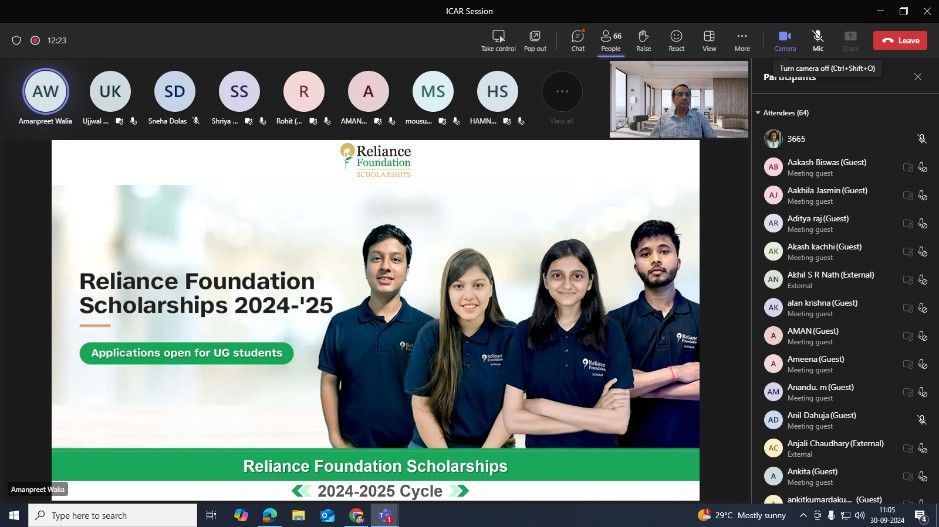This screenshot has width=939, height=527.
Task: Open the Windows Start menu
Action: pos(14,515)
